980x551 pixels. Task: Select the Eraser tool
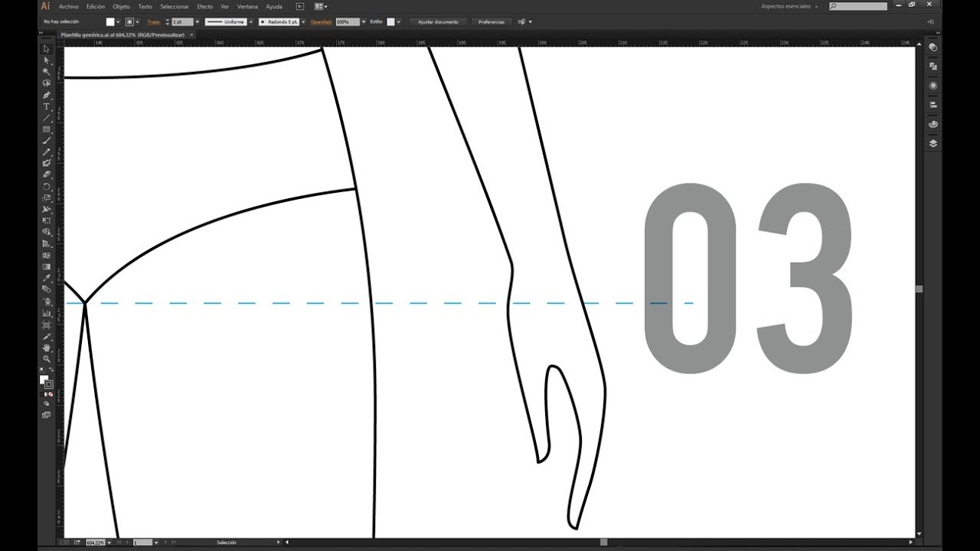[47, 174]
